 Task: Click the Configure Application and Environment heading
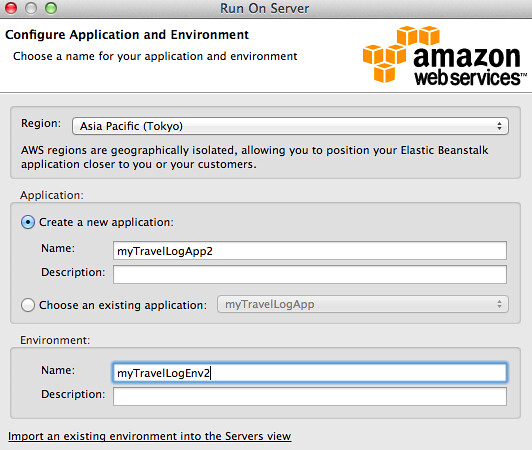pos(127,35)
